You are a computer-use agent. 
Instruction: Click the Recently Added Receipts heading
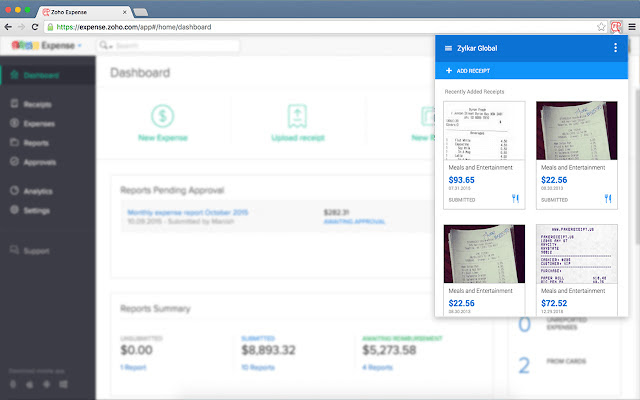point(474,92)
